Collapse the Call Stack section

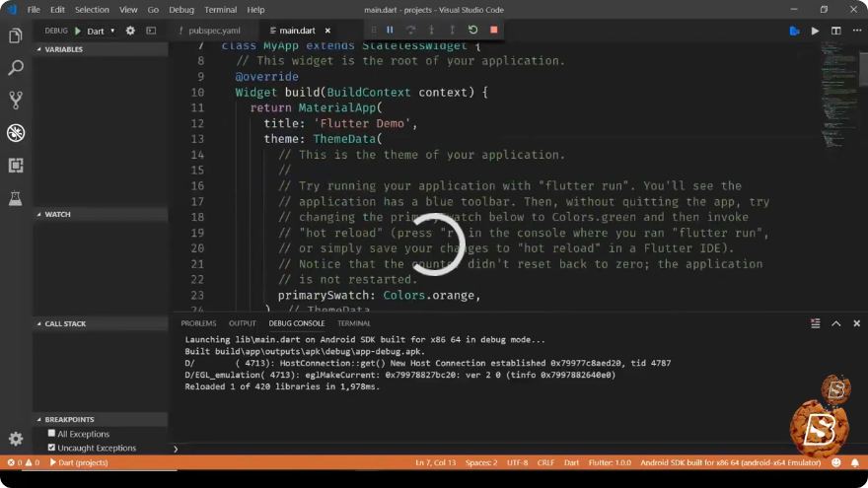pyautogui.click(x=101, y=323)
